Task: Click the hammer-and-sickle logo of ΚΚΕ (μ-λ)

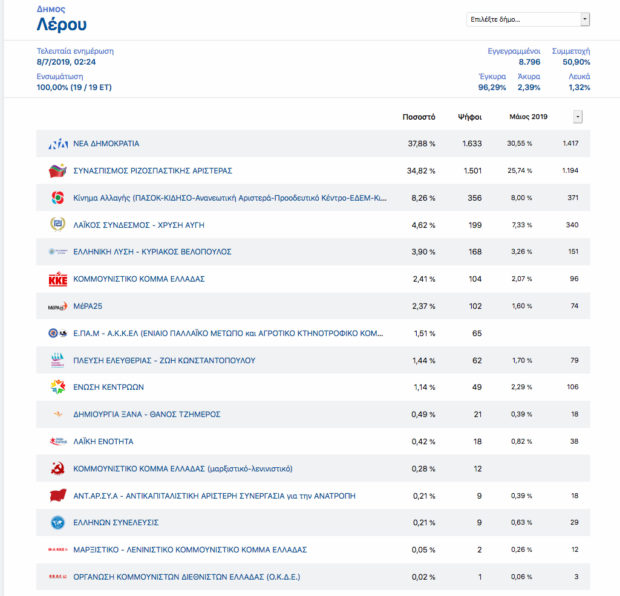Action: pos(58,468)
